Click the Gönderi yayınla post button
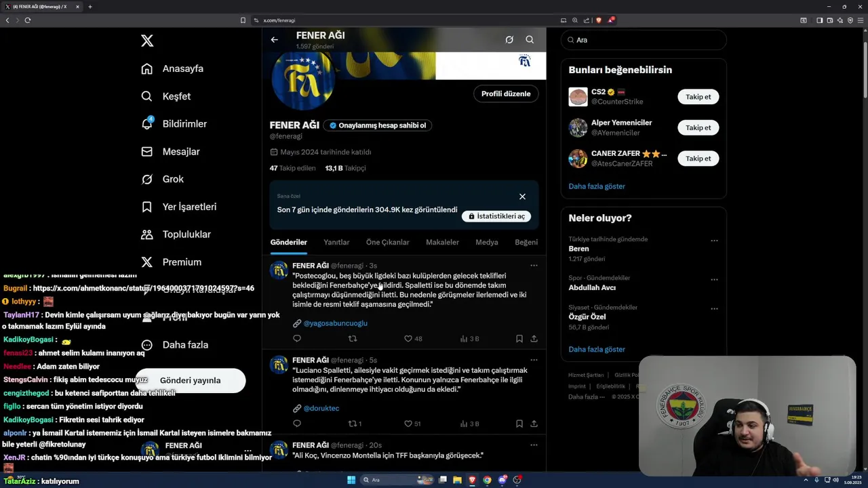The width and height of the screenshot is (868, 488). tap(191, 380)
